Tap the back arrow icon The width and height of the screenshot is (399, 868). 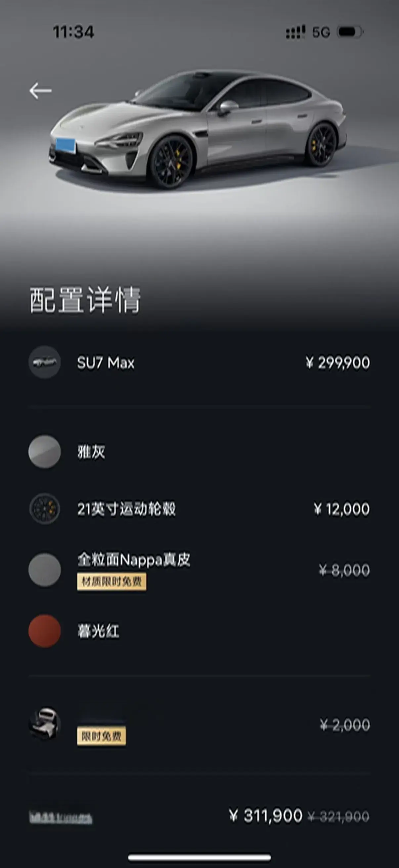40,91
